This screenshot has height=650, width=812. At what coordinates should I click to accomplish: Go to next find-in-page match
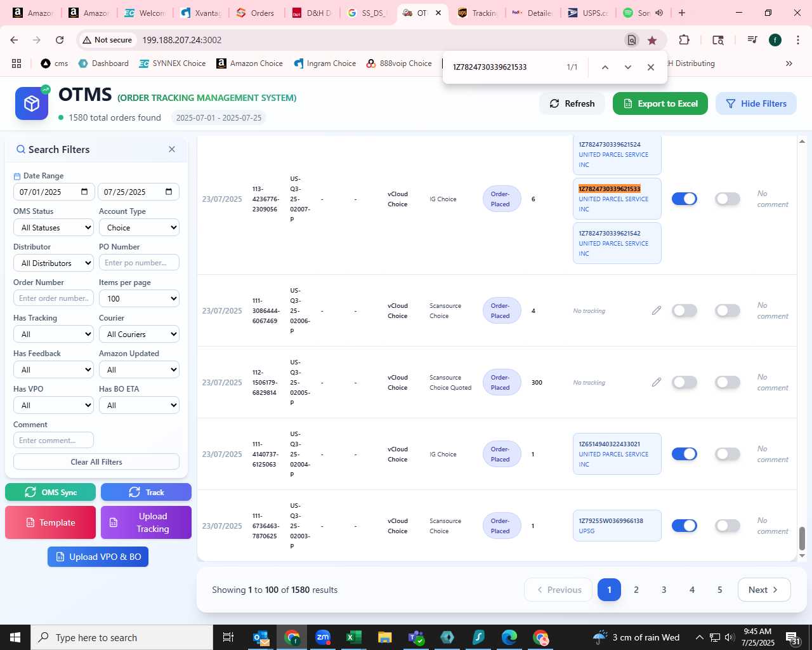pos(628,67)
